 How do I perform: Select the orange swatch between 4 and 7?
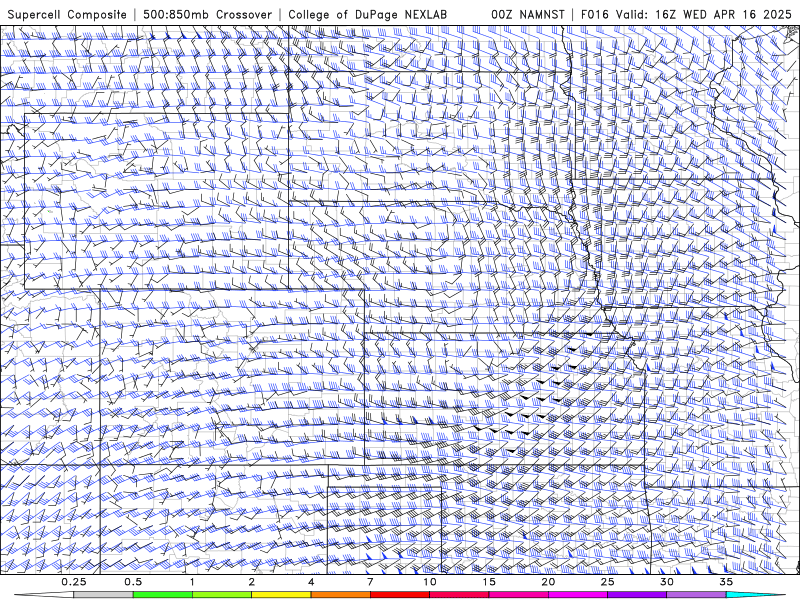pos(340,595)
